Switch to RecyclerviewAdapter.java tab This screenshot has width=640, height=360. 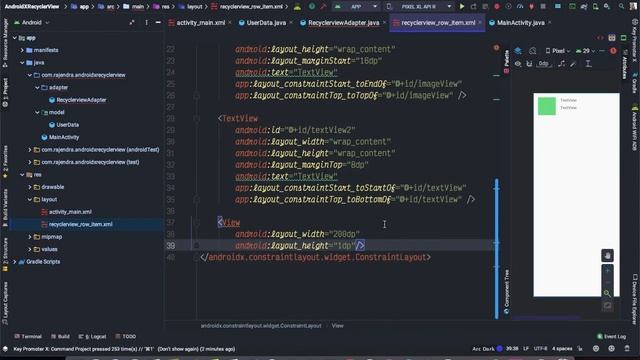[343, 23]
